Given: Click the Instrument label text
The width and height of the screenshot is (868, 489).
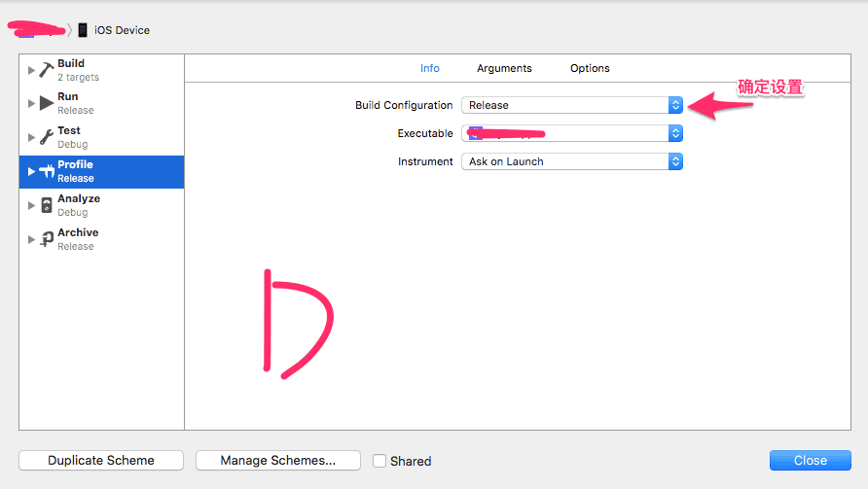Looking at the screenshot, I should tap(425, 161).
